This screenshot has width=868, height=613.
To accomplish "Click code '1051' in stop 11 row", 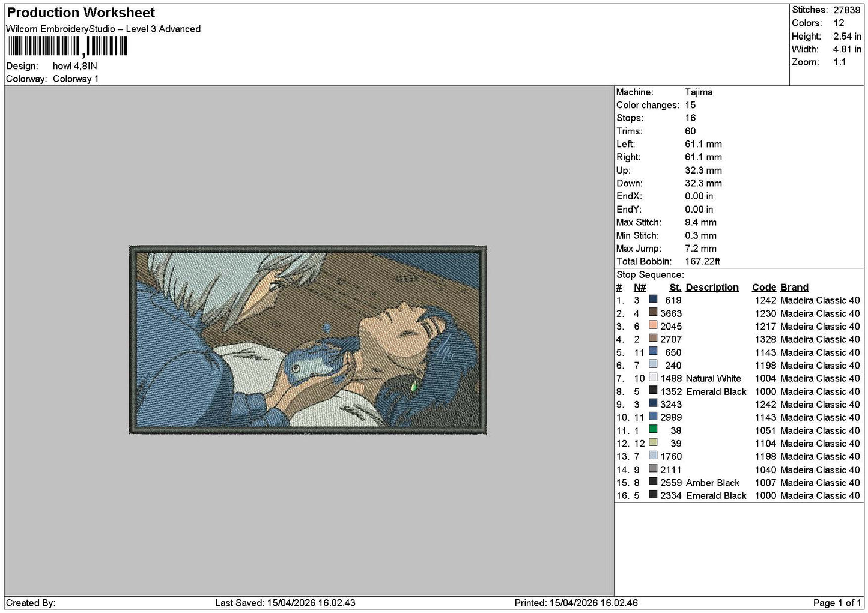I will (x=765, y=430).
